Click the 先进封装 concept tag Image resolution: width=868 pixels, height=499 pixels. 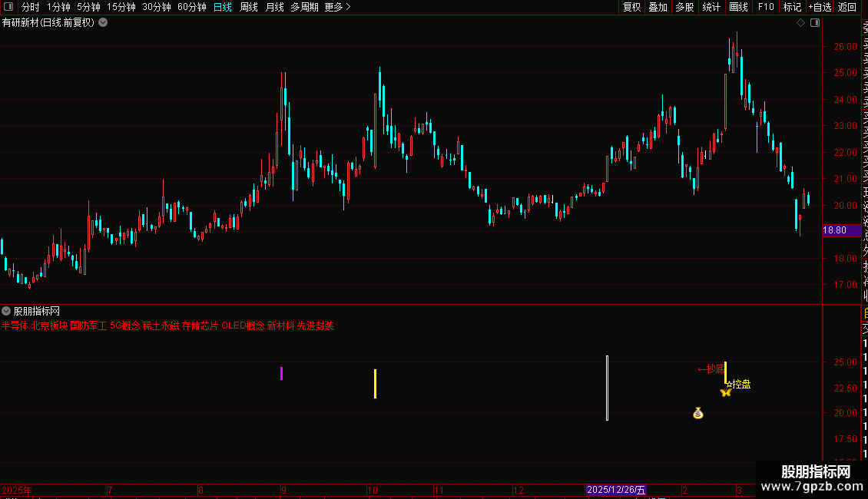[316, 326]
